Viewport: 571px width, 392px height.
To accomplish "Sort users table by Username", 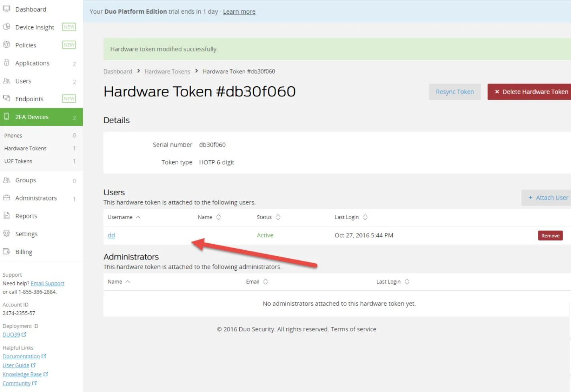I will 124,217.
